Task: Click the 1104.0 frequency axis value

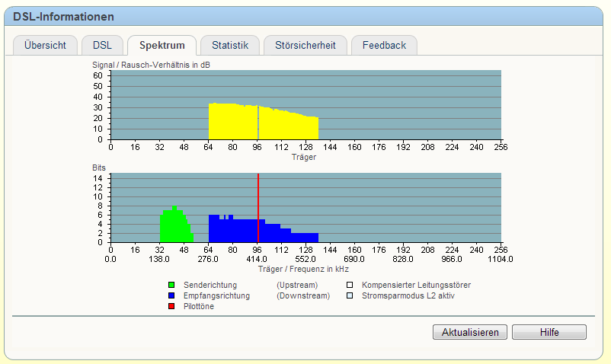Action: [501, 259]
